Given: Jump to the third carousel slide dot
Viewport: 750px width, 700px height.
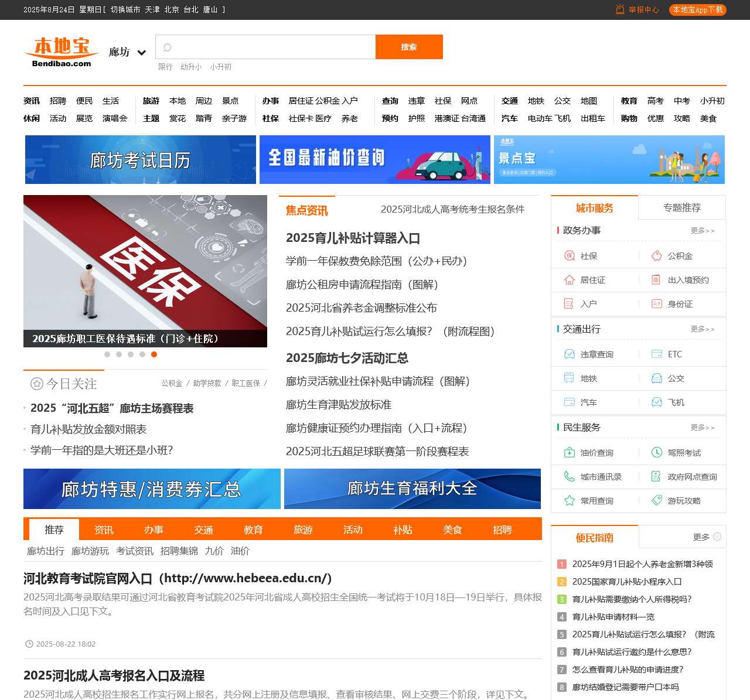Looking at the screenshot, I should 131,354.
